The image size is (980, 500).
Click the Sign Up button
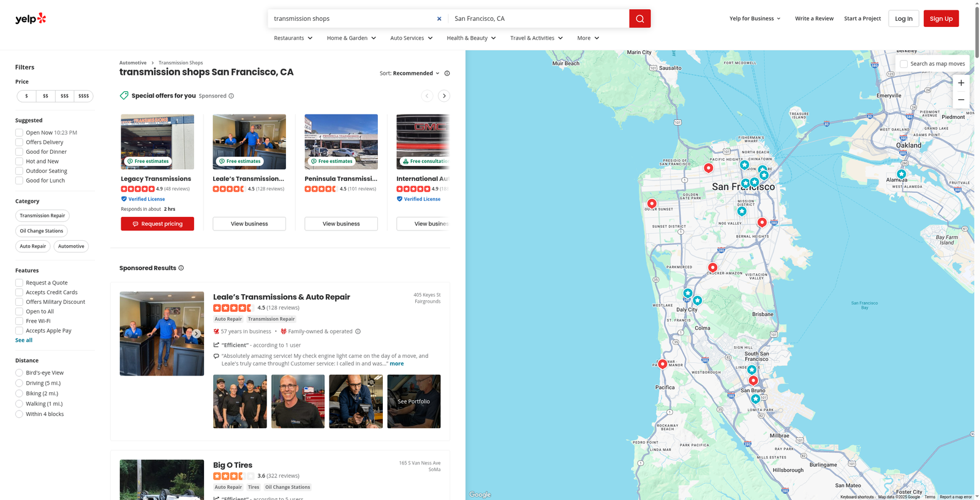point(941,18)
